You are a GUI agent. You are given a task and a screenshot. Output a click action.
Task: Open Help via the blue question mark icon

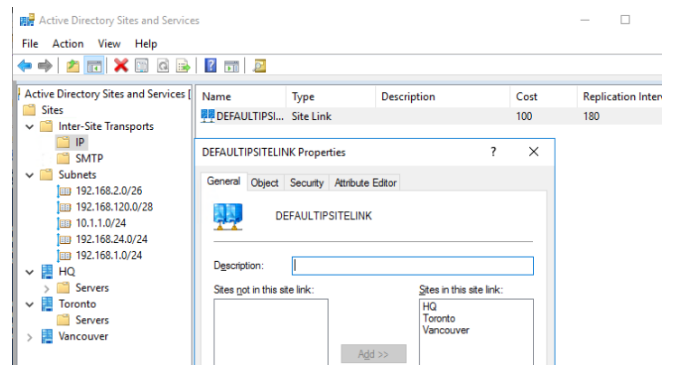point(210,66)
